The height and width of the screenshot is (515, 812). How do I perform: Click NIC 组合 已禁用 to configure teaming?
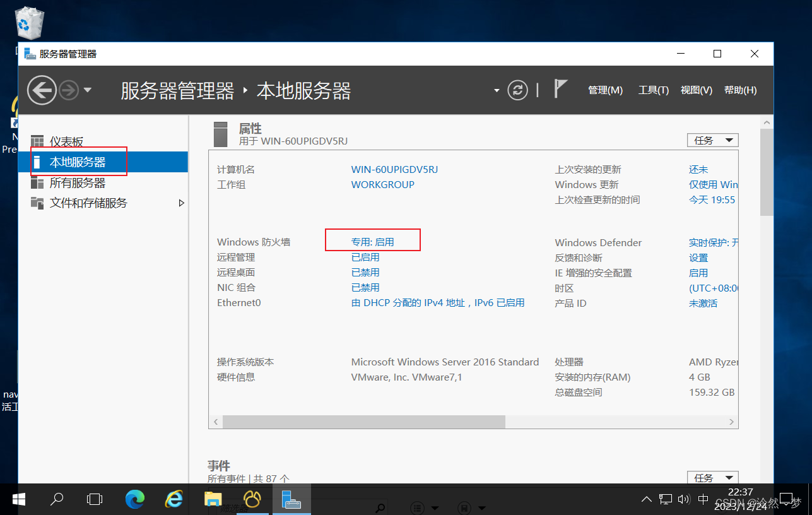click(x=365, y=287)
